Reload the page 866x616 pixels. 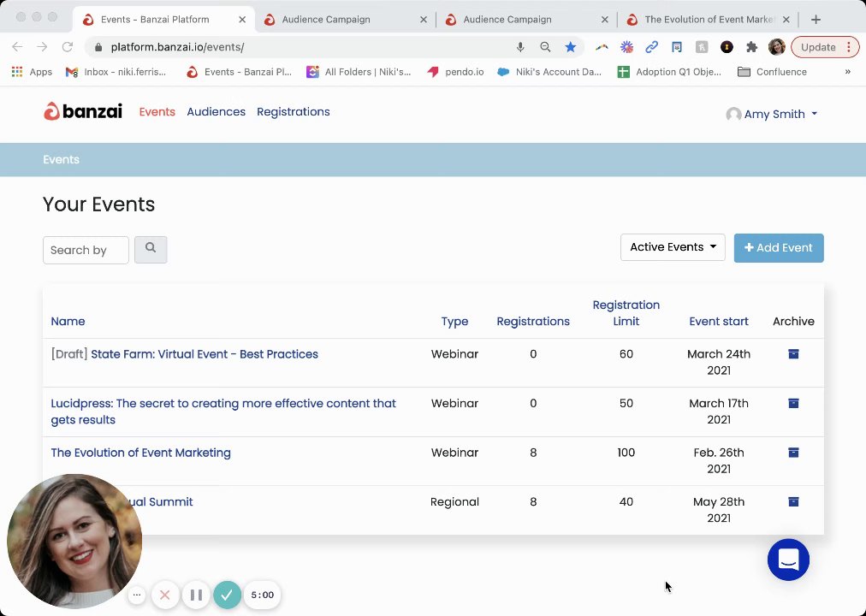[x=68, y=47]
